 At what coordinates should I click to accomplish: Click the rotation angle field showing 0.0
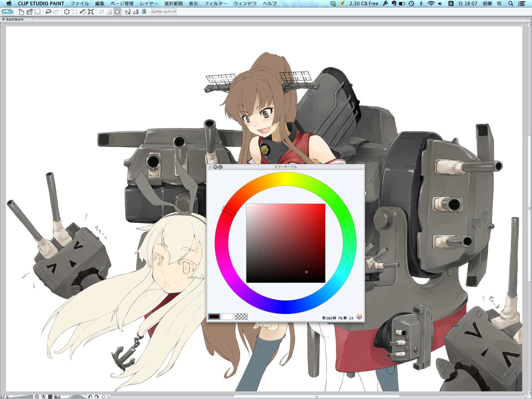[x=58, y=397]
